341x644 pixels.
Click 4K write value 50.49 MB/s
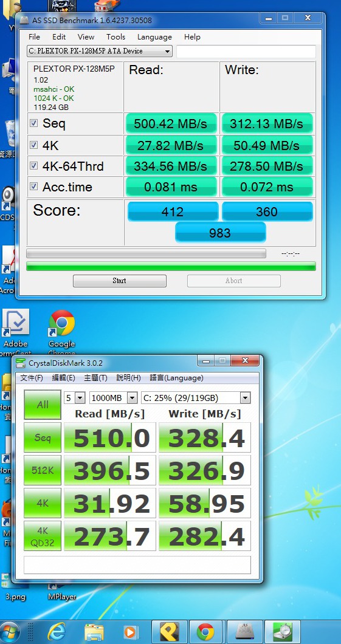pyautogui.click(x=267, y=145)
